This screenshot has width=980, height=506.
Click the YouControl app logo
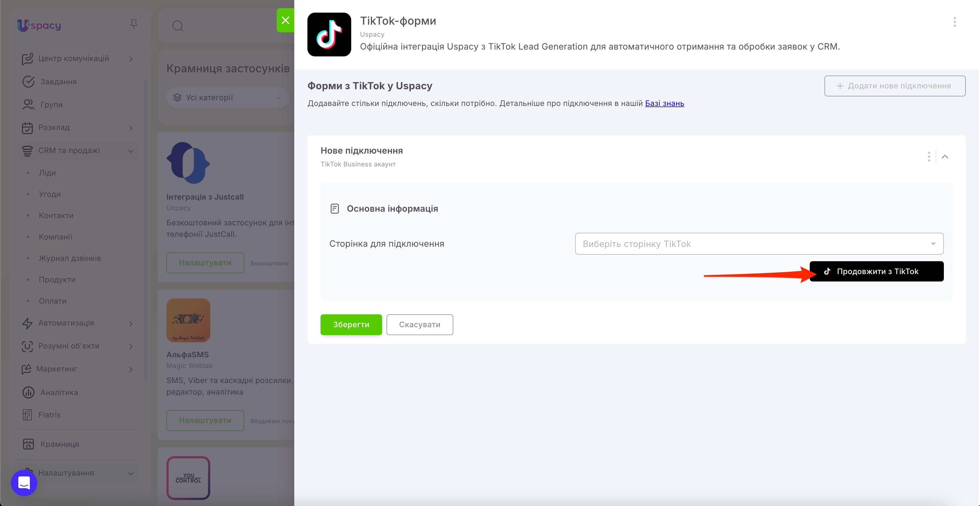tap(188, 478)
